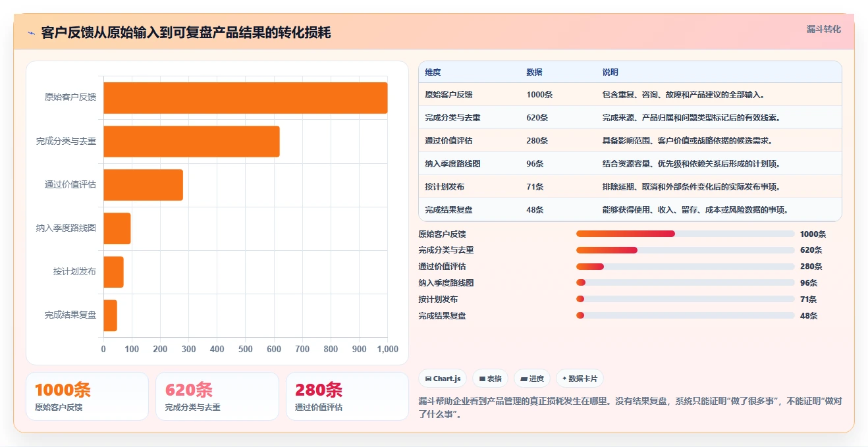Click the 数据卡片 chip

click(580, 379)
